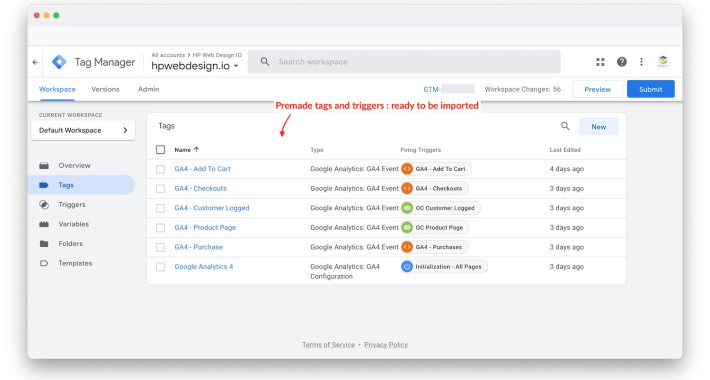Open the help question-mark icon
Screen dimensions: 710x380
point(622,62)
